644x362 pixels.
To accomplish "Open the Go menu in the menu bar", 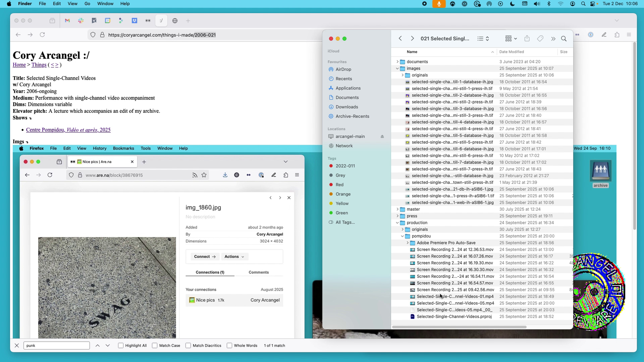I will [x=87, y=4].
